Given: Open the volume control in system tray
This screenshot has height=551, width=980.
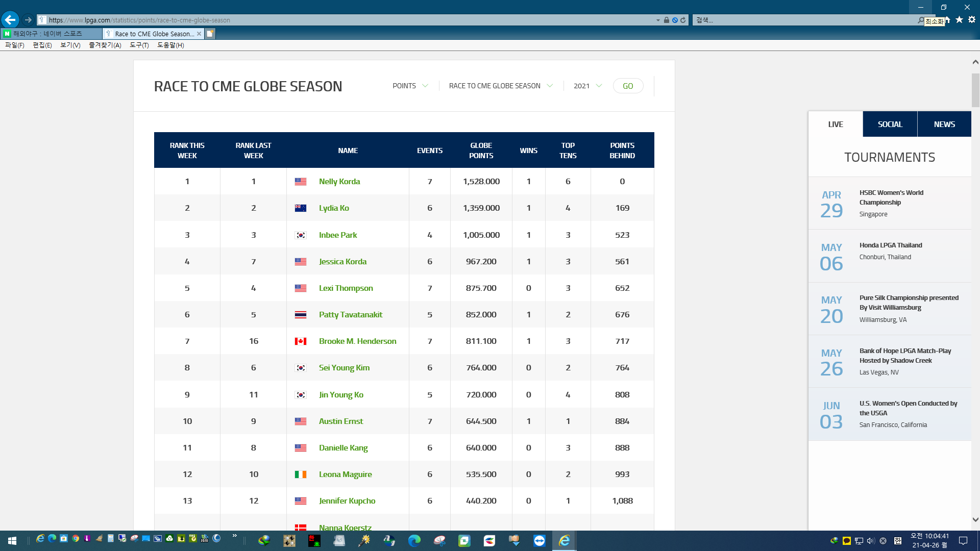Looking at the screenshot, I should (x=871, y=541).
